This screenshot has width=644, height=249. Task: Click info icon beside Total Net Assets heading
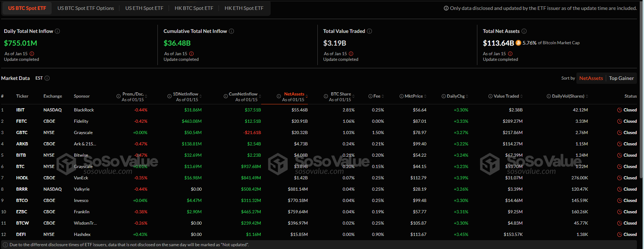pyautogui.click(x=524, y=31)
